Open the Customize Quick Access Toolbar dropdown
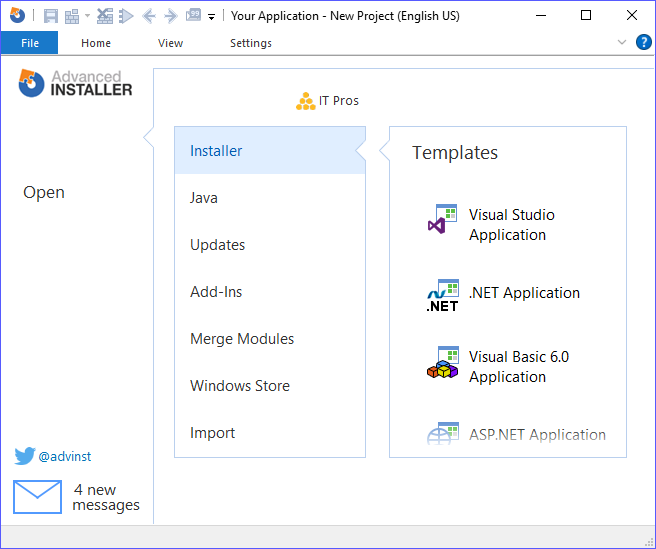This screenshot has width=656, height=549. pyautogui.click(x=212, y=17)
